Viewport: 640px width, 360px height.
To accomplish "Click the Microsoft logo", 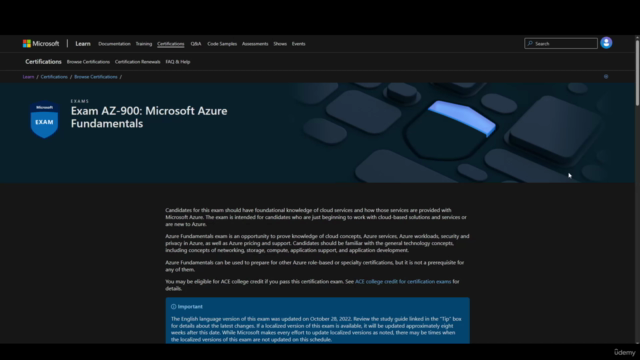I will point(41,44).
